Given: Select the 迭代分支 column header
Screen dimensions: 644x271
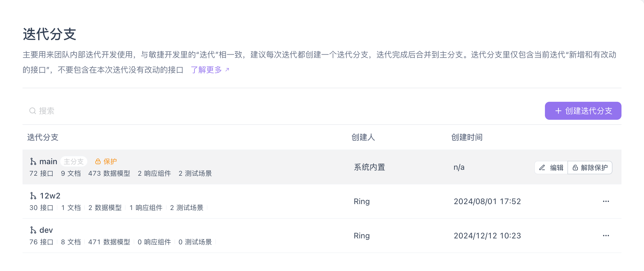Looking at the screenshot, I should (43, 137).
